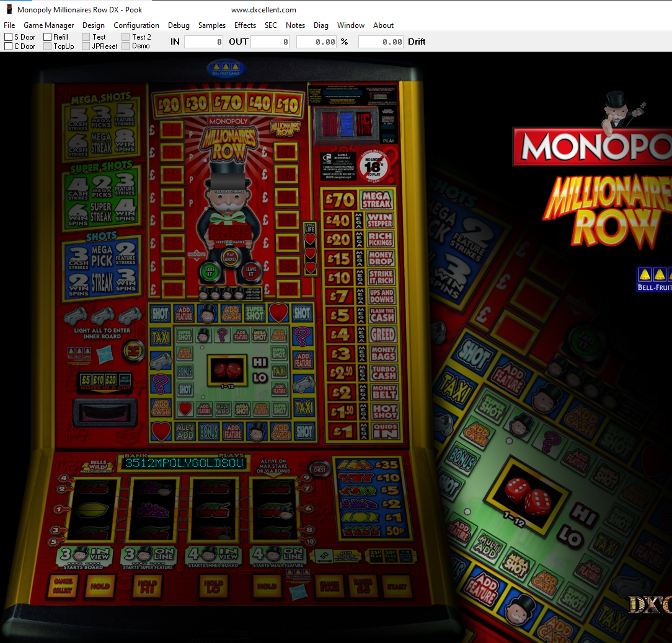Open the Game Manager menu
This screenshot has width=672, height=643.
(x=49, y=25)
